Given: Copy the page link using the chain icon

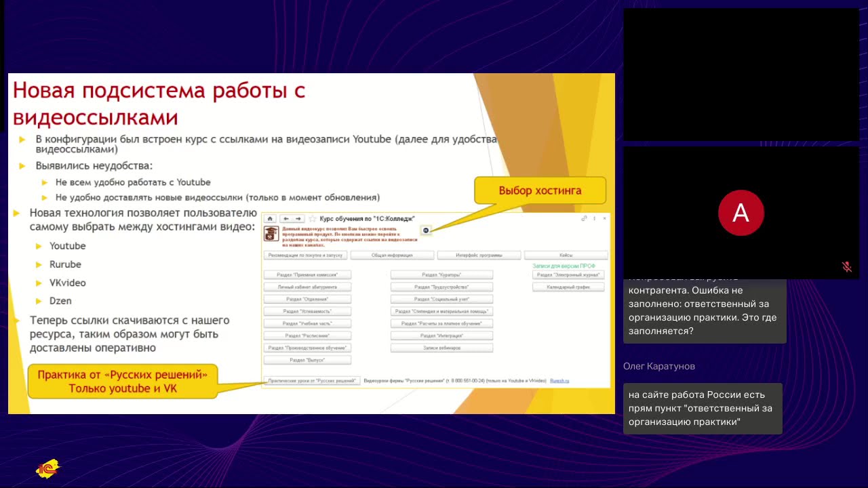Looking at the screenshot, I should tap(585, 218).
